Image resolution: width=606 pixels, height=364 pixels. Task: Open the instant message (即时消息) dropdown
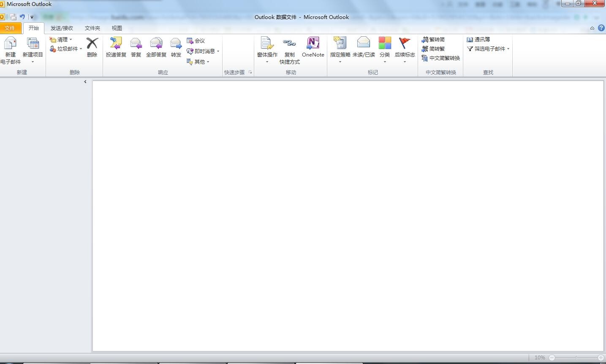(x=203, y=51)
